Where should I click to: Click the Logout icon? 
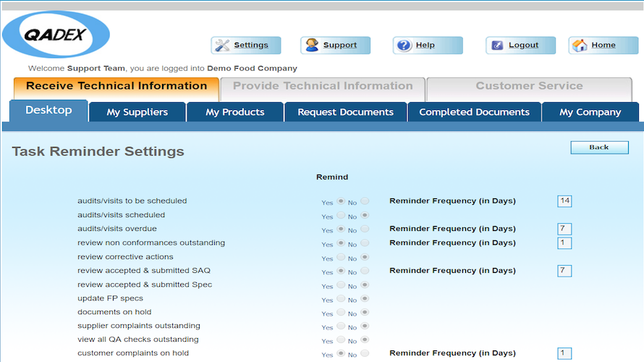(497, 45)
